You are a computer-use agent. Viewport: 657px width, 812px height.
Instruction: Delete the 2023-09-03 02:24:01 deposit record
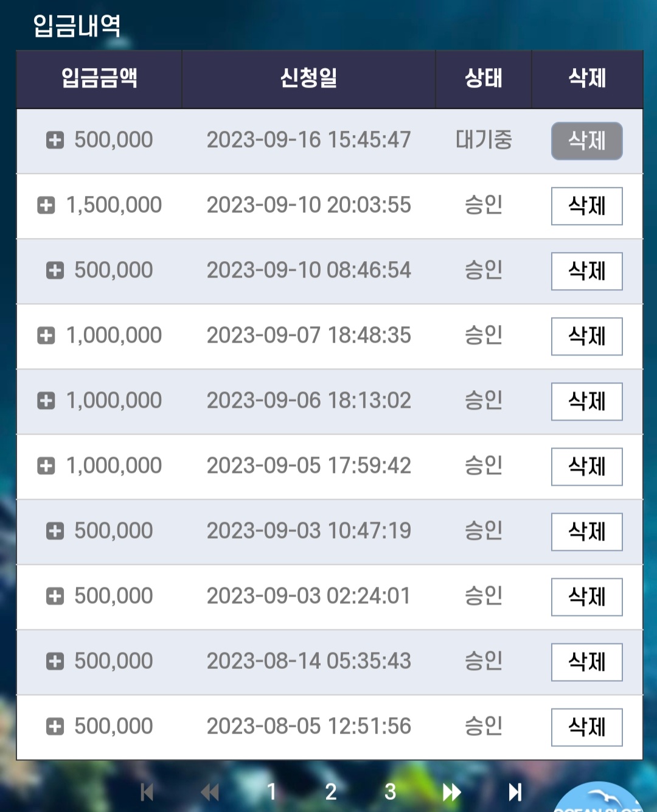pos(587,597)
